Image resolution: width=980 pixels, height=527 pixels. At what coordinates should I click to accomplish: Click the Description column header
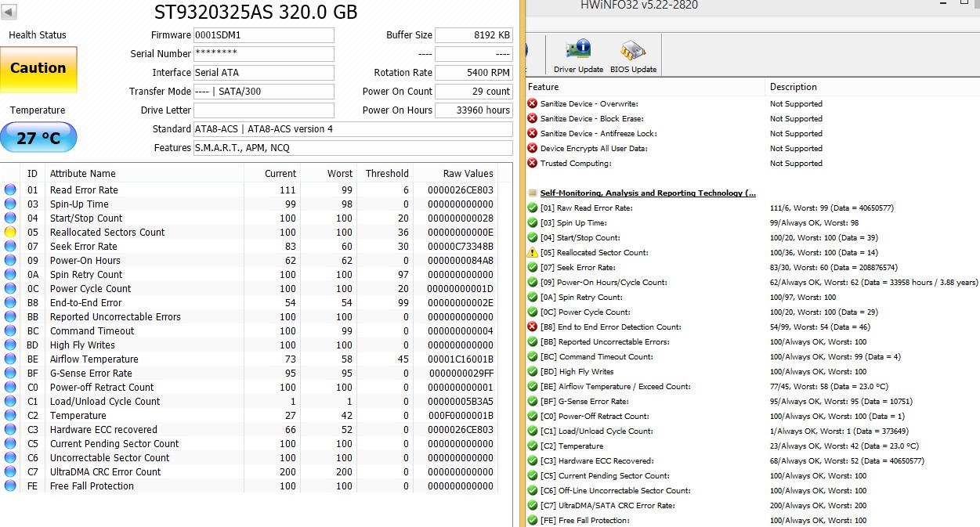click(793, 87)
